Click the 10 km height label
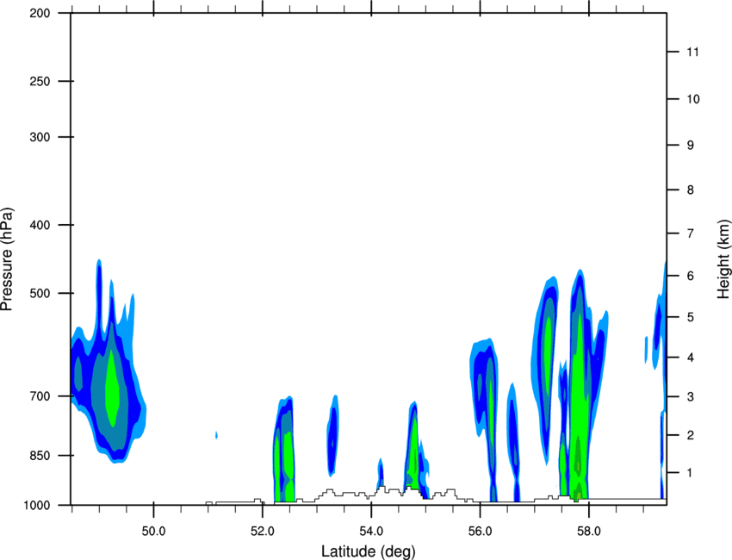Image resolution: width=732 pixels, height=560 pixels. [x=693, y=99]
